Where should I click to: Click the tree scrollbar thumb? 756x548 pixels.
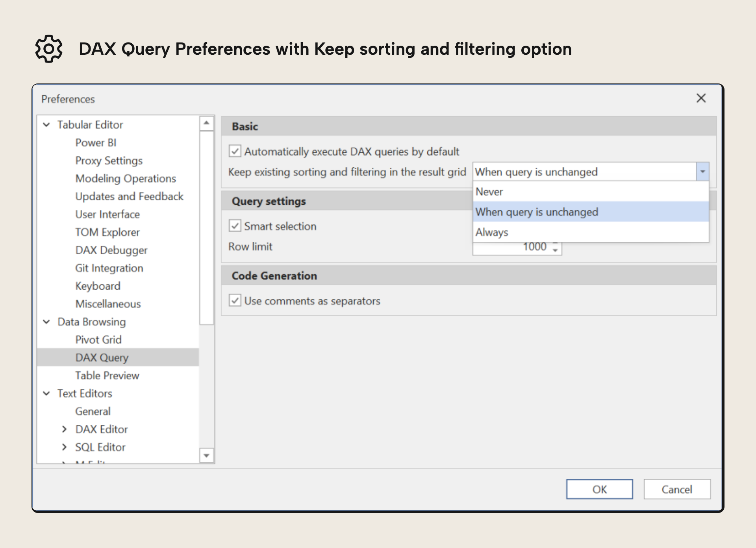click(x=206, y=228)
